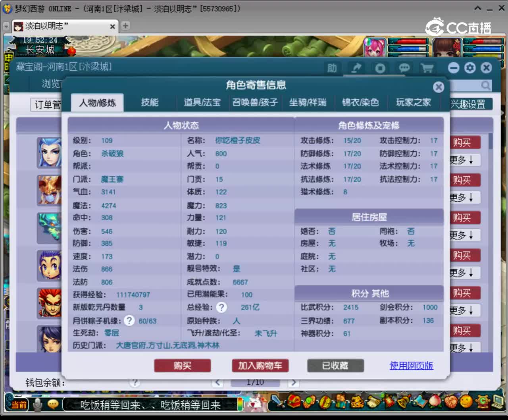The height and width of the screenshot is (420, 508).
Task: Click the bell icon in bottom toolbar
Action: (404, 402)
